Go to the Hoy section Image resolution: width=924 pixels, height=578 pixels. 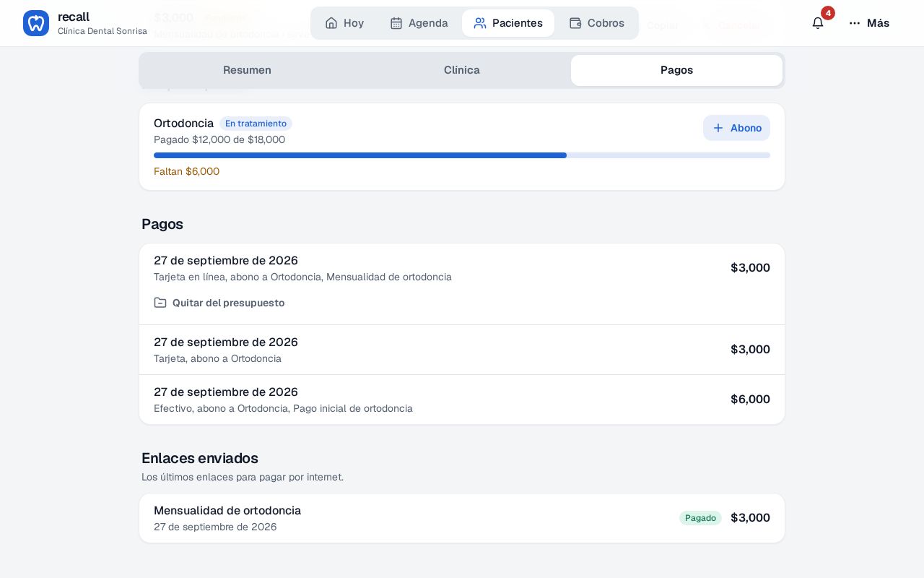(x=344, y=23)
